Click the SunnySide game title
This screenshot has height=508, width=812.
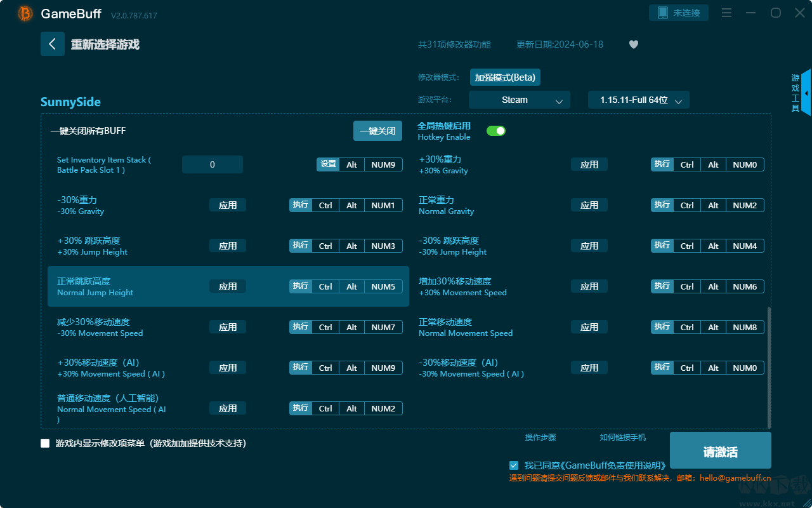(x=70, y=102)
